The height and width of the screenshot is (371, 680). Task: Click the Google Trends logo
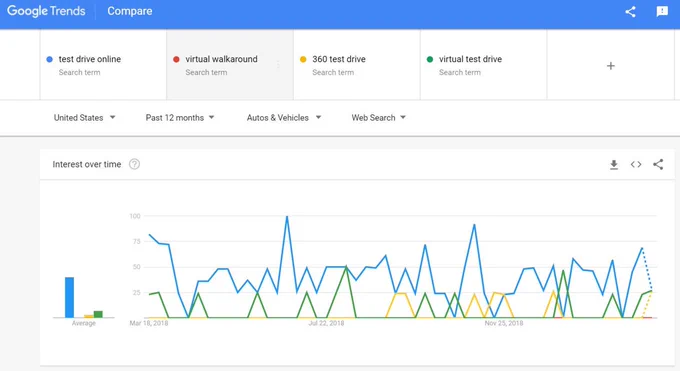click(x=46, y=11)
